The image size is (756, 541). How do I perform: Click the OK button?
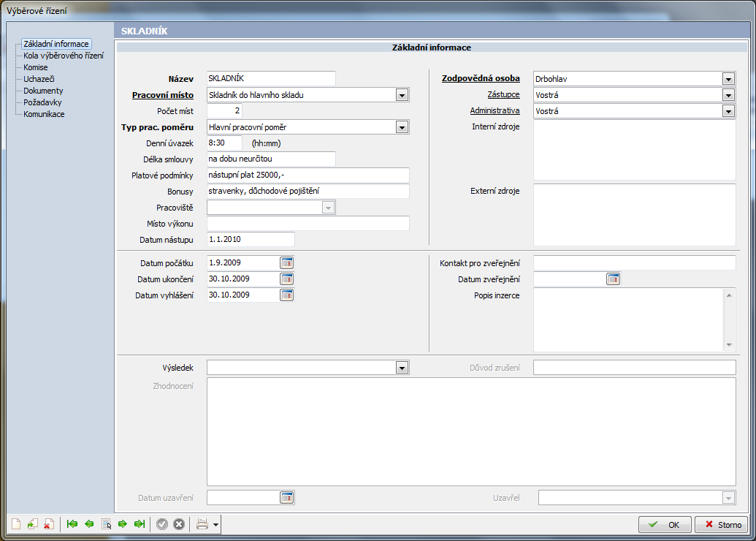click(x=665, y=525)
